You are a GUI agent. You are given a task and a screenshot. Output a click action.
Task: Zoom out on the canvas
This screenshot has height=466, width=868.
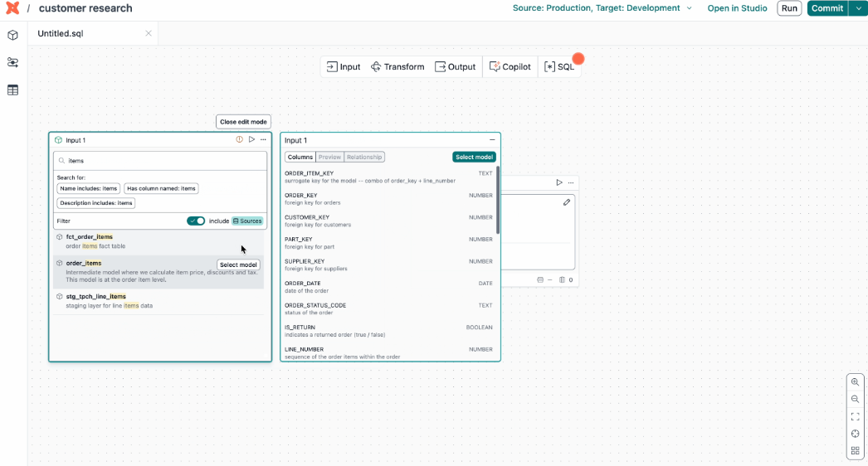(856, 399)
